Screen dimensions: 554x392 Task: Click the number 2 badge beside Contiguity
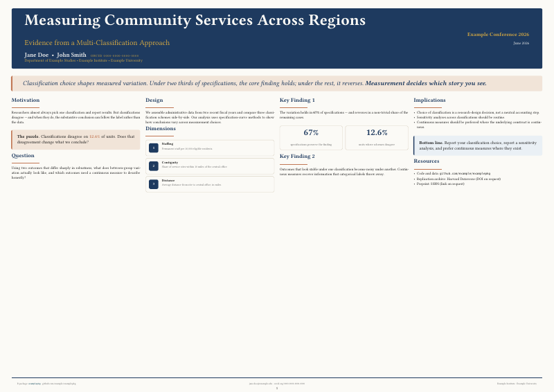pos(153,166)
